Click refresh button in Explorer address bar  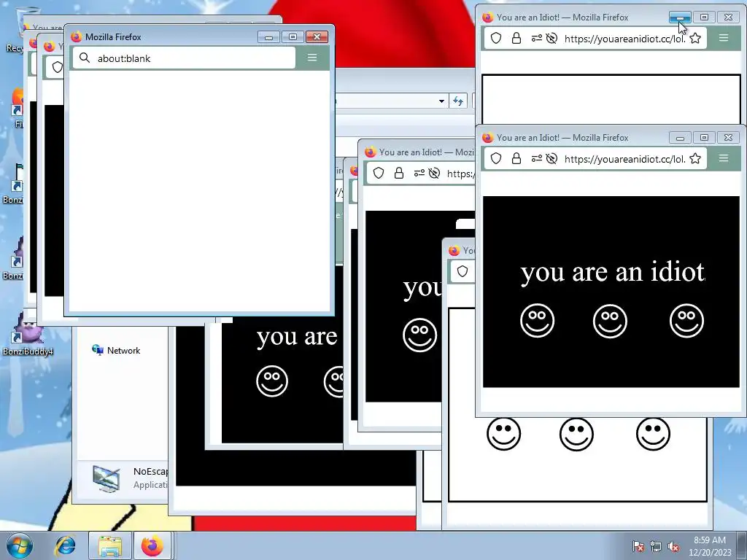[458, 101]
